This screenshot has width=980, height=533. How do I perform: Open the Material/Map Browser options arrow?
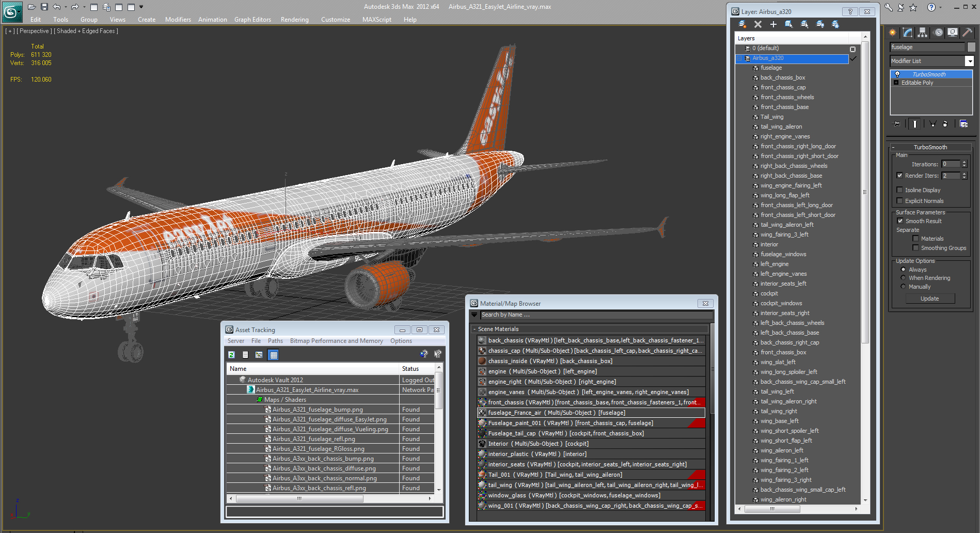475,315
